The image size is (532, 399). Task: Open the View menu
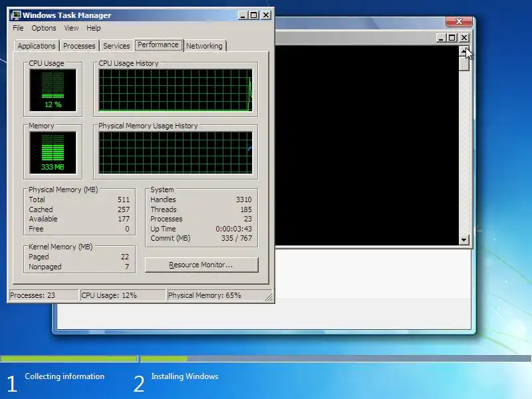click(x=71, y=28)
